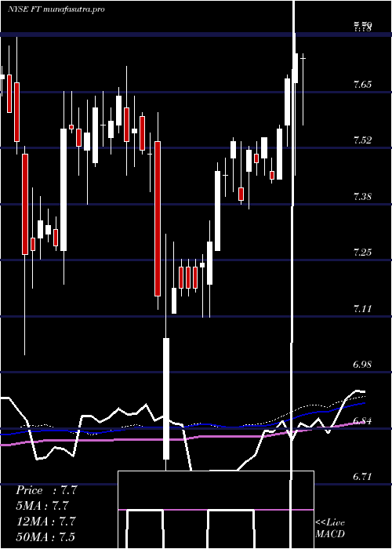Click the Price : 7.7 readout
The width and height of the screenshot is (392, 549).
click(x=46, y=490)
